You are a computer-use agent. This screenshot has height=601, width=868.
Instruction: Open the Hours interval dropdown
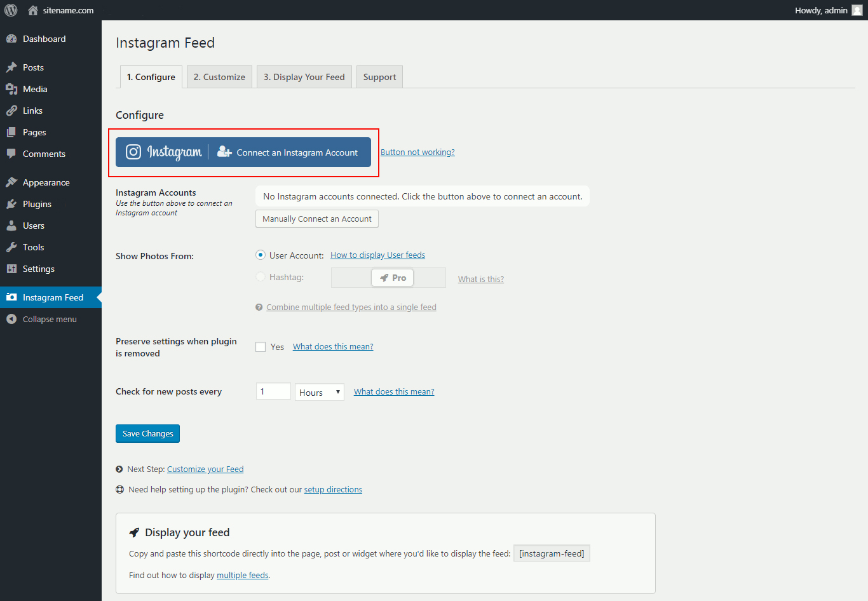tap(320, 392)
